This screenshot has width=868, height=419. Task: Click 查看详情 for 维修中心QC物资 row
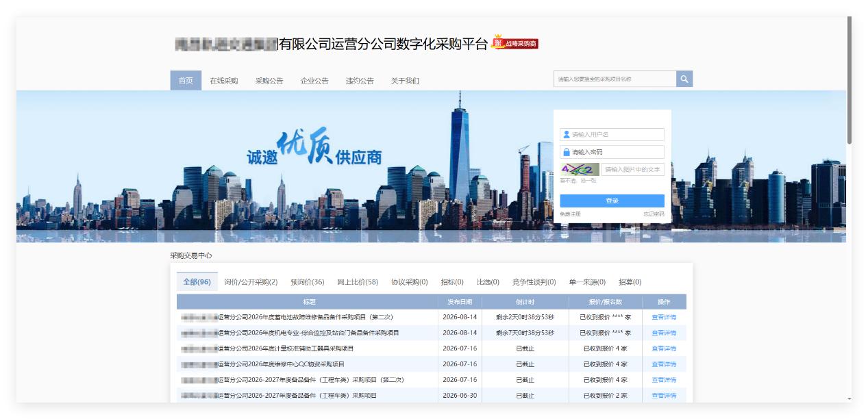tap(664, 364)
